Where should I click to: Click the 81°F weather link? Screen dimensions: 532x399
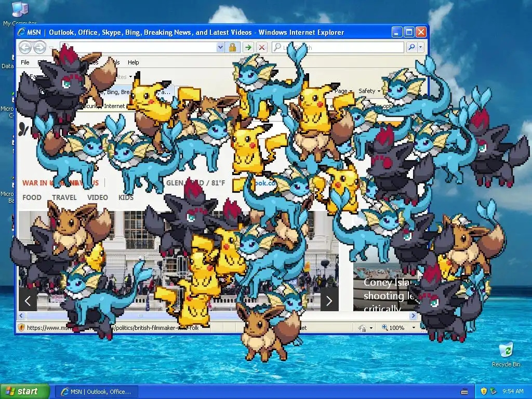point(218,183)
